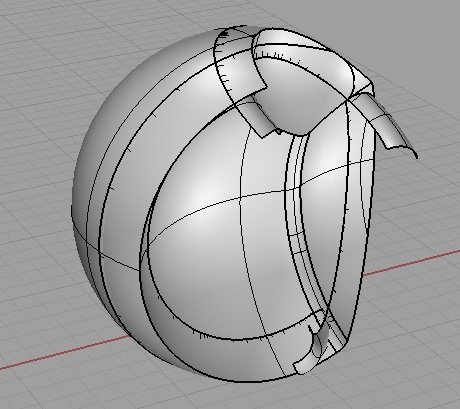Click the grid plane in the bottom-right background

pos(400,350)
